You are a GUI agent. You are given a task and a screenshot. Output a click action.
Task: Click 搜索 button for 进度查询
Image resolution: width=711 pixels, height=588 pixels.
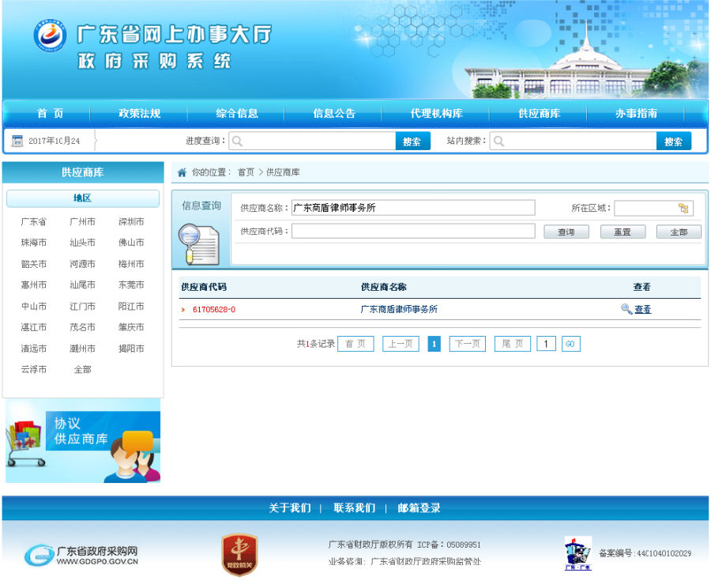[x=412, y=141]
